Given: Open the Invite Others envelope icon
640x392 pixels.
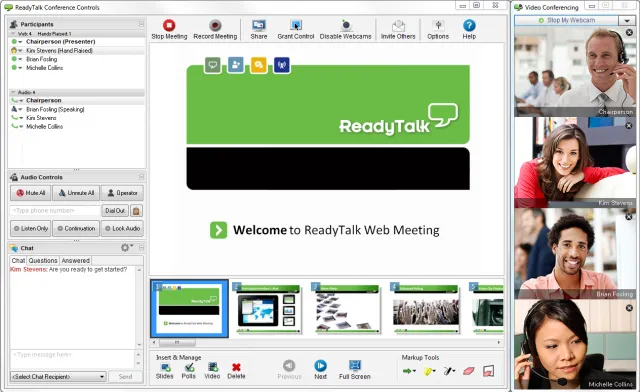Looking at the screenshot, I should click(398, 26).
